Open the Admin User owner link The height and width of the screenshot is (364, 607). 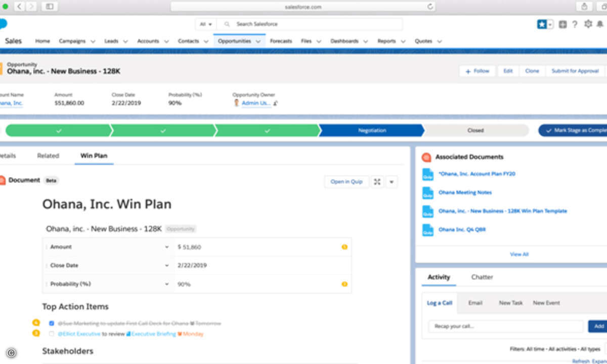pyautogui.click(x=256, y=103)
